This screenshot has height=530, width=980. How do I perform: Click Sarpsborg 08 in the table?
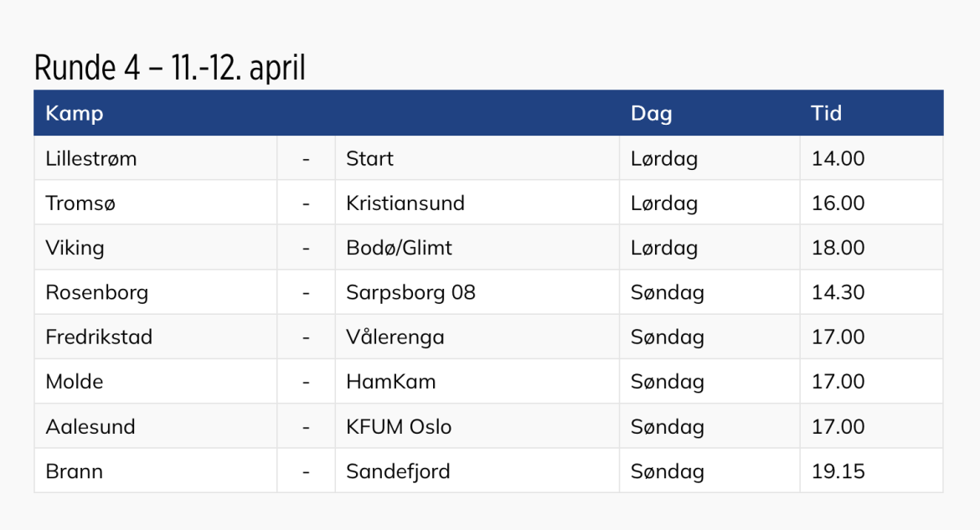410,293
